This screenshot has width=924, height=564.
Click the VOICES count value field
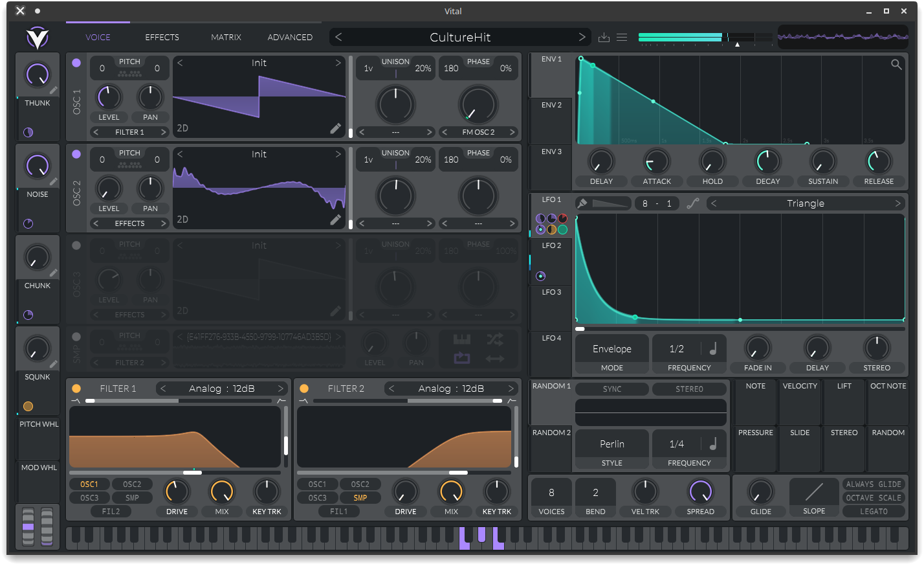[x=551, y=493]
